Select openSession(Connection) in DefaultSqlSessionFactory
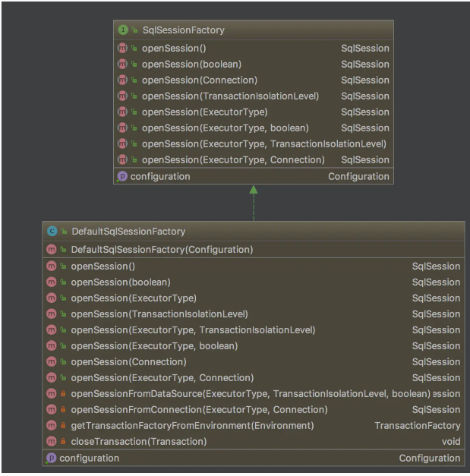 click(128, 362)
